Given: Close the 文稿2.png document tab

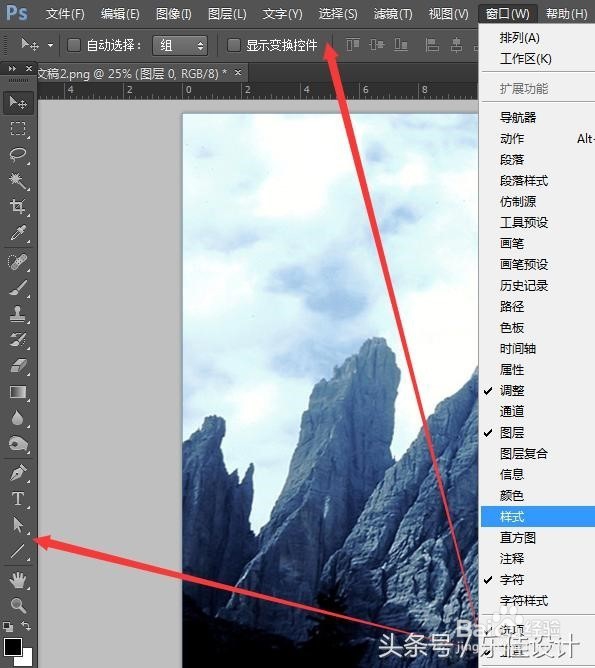Looking at the screenshot, I should (x=238, y=72).
